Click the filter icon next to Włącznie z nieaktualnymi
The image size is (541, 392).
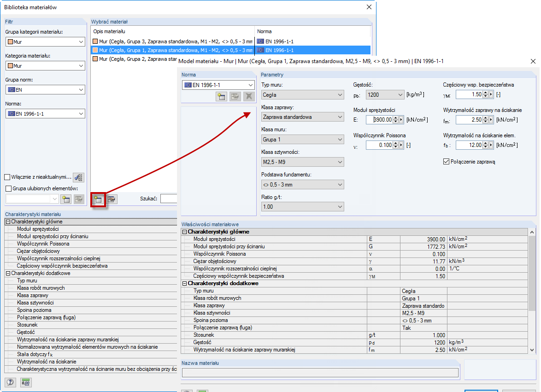[x=79, y=177]
